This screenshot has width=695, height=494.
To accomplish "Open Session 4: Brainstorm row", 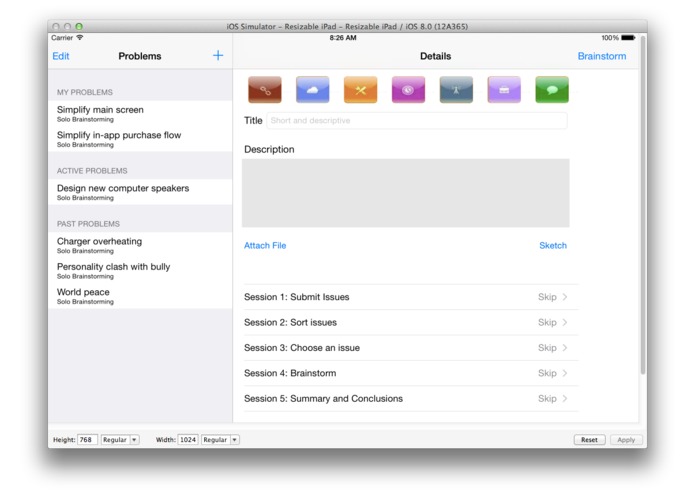I will [411, 373].
